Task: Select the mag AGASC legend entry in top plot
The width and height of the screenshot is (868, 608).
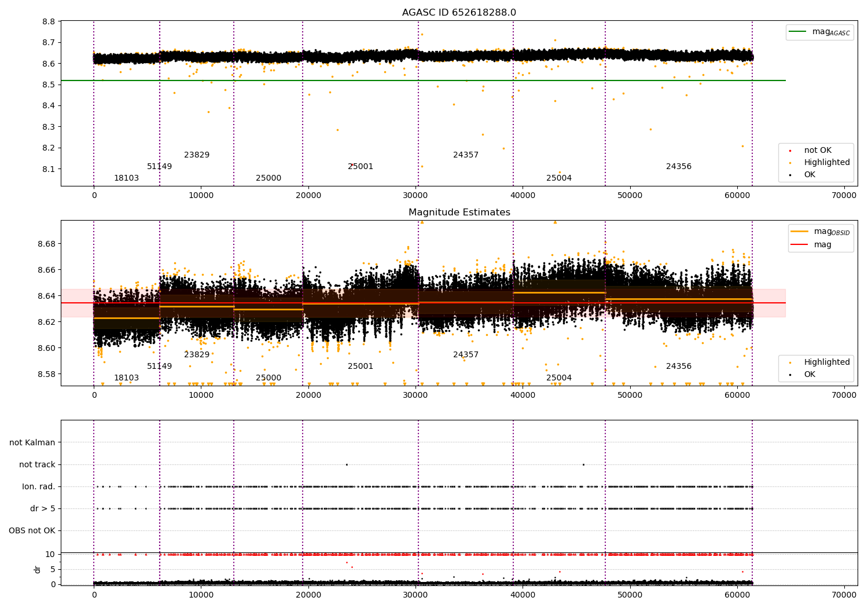Action: click(819, 32)
